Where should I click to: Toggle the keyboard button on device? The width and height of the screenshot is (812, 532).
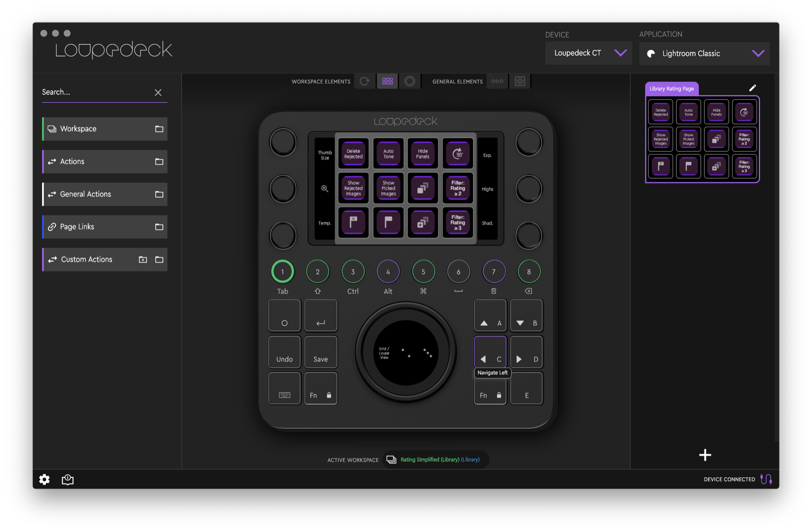[284, 389]
